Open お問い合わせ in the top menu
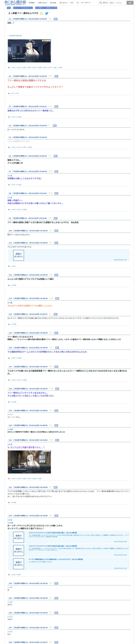 click(42, 3)
